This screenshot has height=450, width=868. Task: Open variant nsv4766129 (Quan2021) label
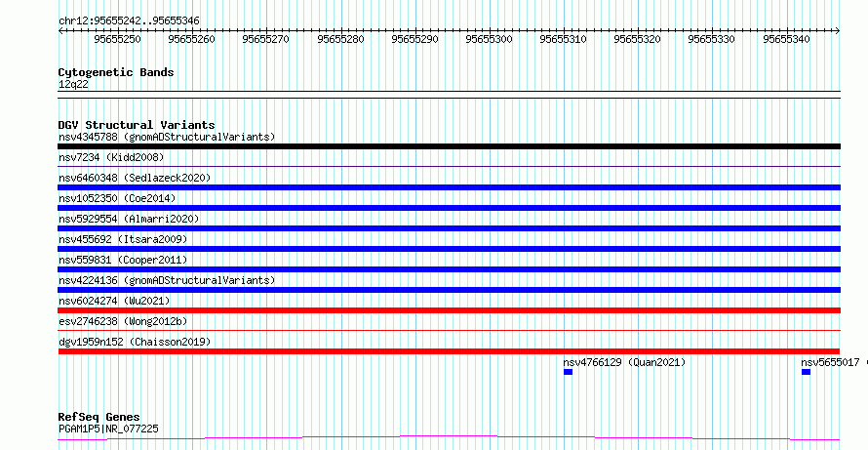click(624, 362)
